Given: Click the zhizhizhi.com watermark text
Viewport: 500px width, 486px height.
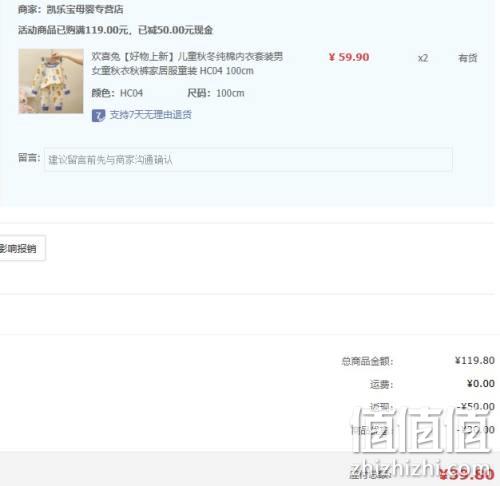Looking at the screenshot, I should pos(421,468).
